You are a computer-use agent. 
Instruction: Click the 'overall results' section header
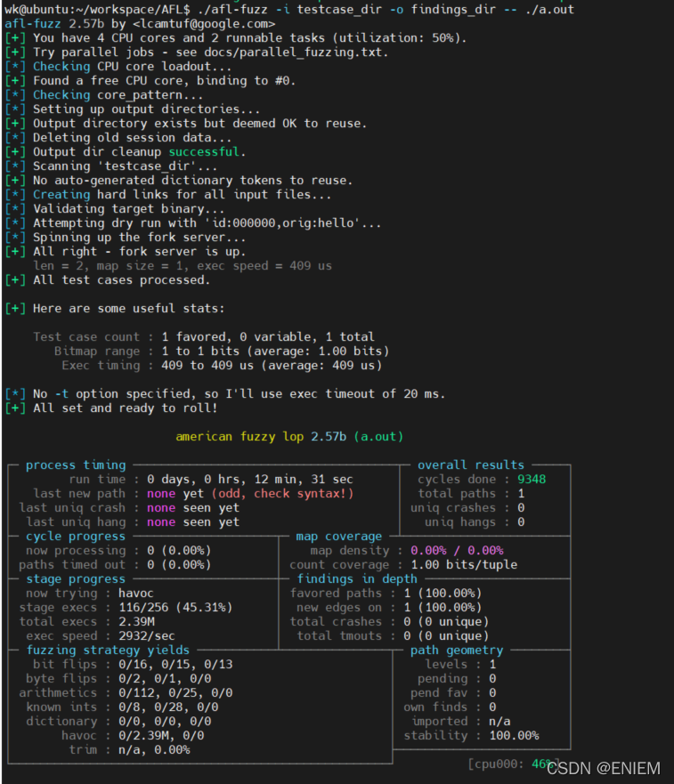(471, 465)
